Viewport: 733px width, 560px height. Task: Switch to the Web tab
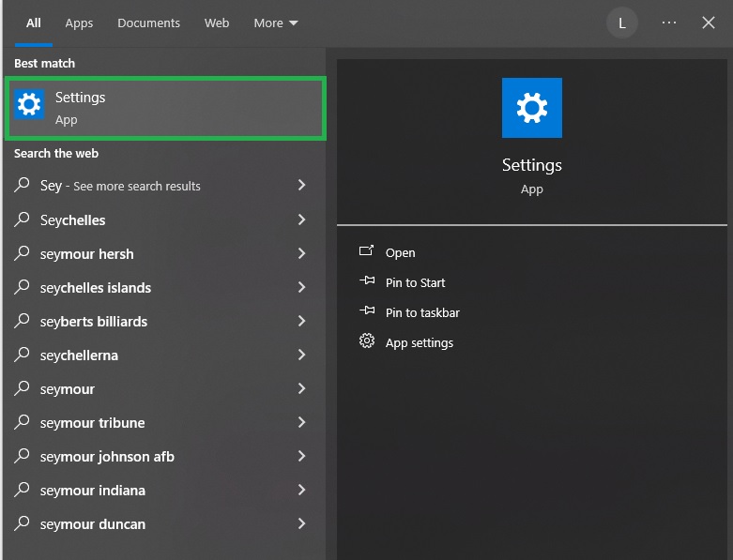click(217, 23)
